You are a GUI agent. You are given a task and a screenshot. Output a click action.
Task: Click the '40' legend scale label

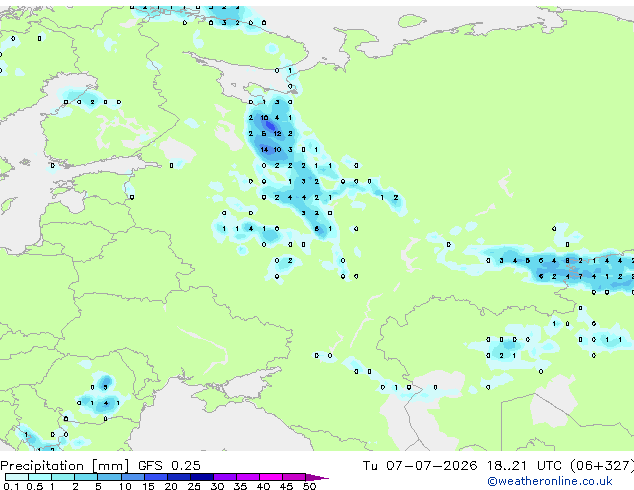pyautogui.click(x=264, y=486)
